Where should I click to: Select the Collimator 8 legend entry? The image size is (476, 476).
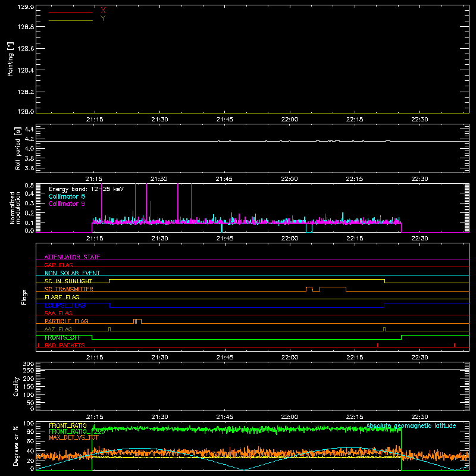coord(67,196)
